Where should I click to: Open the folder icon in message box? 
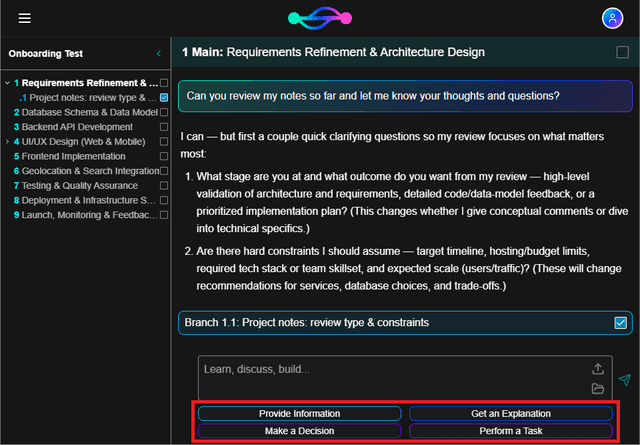(598, 388)
